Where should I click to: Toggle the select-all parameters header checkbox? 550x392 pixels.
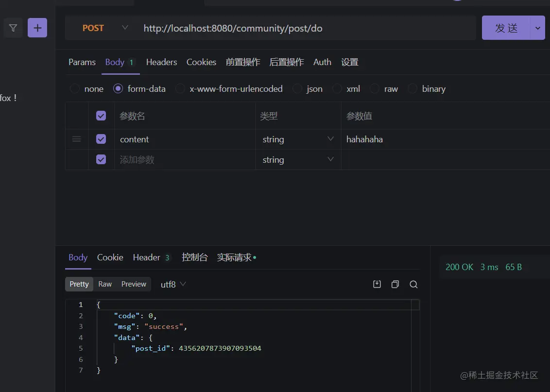click(101, 116)
